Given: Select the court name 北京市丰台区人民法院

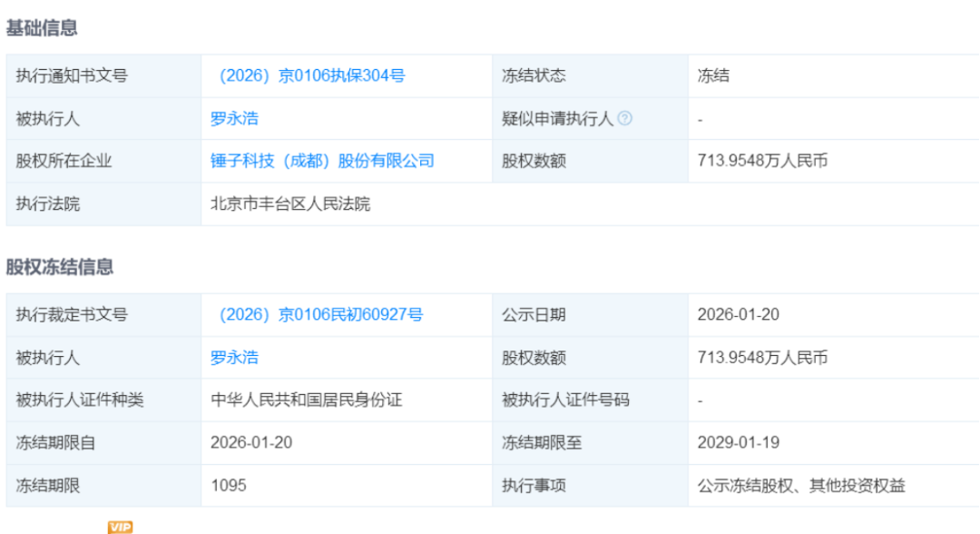Looking at the screenshot, I should click(290, 204).
